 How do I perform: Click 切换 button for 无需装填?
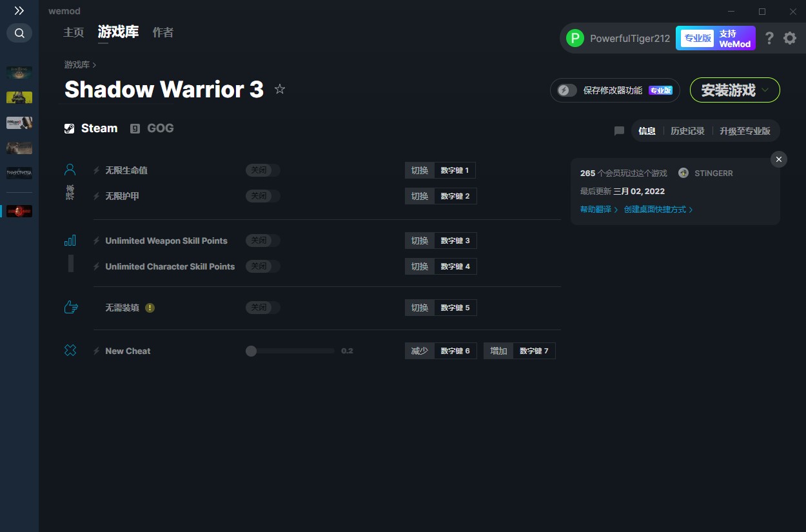pos(420,308)
